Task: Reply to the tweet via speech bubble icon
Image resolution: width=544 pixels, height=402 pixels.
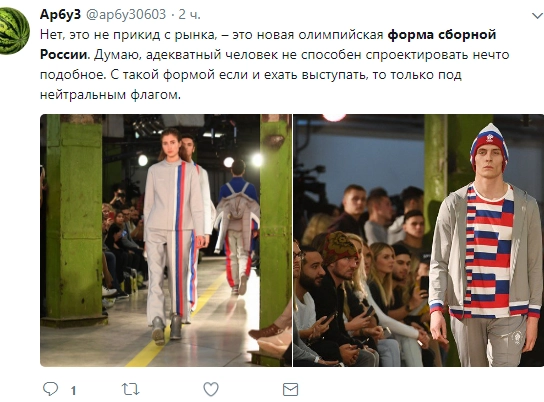Action: coord(51,389)
